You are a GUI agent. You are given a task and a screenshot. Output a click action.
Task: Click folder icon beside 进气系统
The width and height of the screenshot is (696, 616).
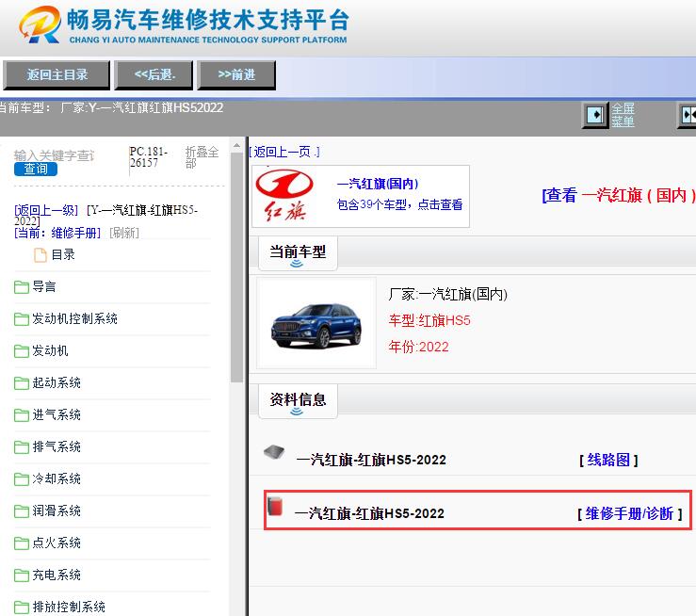22,415
